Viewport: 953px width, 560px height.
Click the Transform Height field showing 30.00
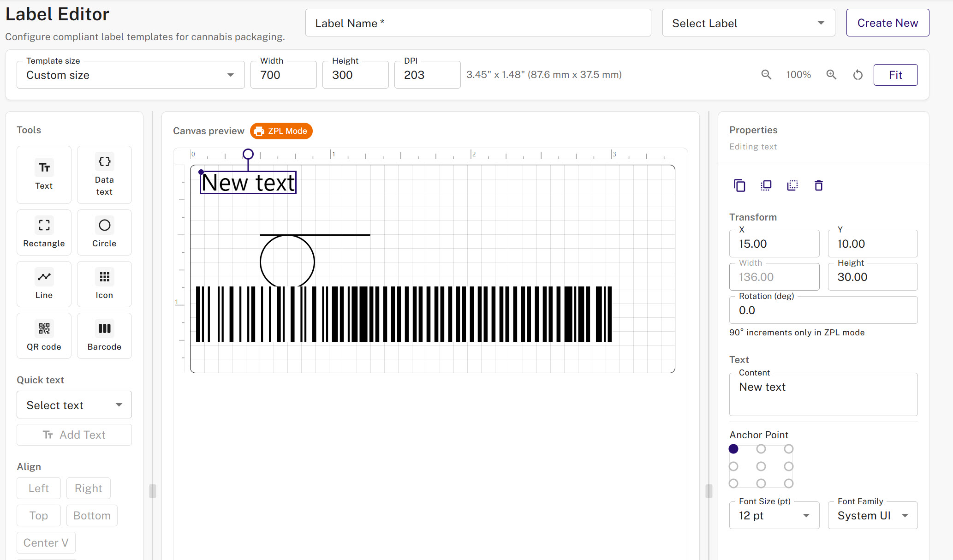coord(873,277)
